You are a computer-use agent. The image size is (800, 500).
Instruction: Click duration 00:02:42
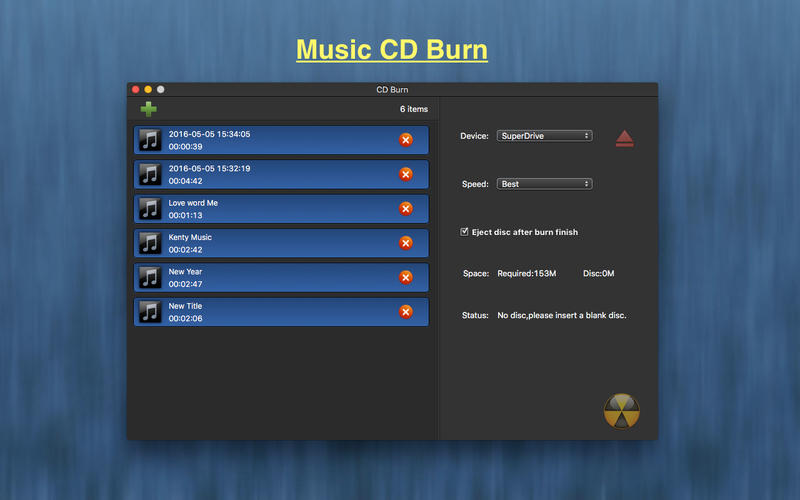185,250
